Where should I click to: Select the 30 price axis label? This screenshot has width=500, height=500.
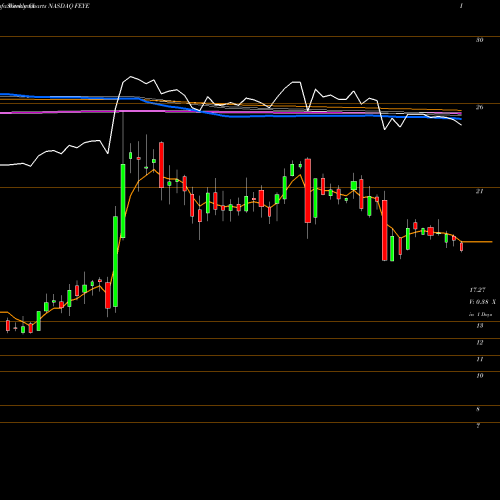tap(479, 40)
